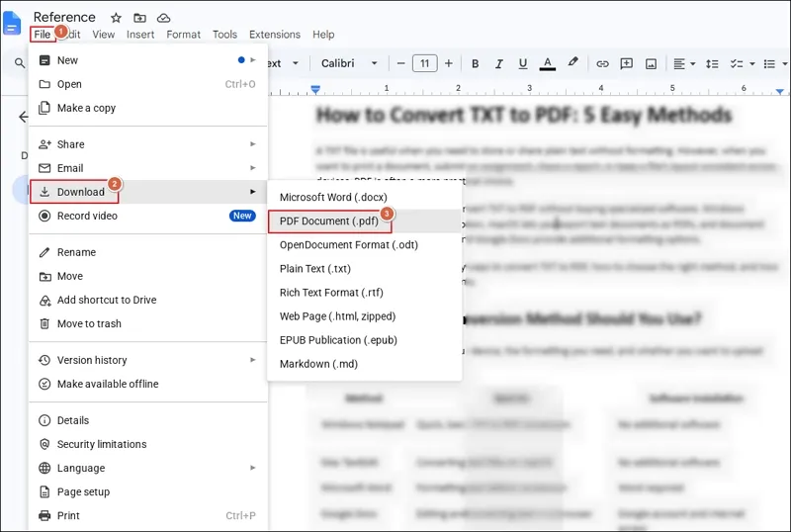
Task: Click the bulleted list icon
Action: click(769, 63)
